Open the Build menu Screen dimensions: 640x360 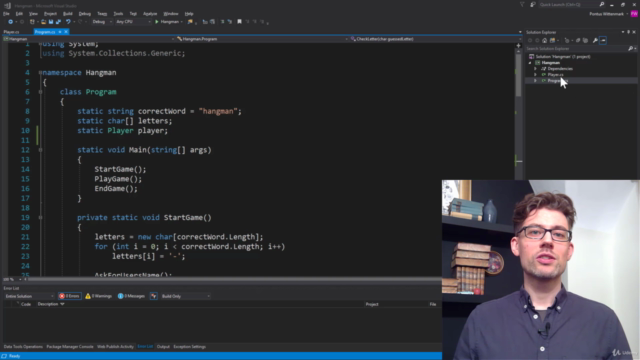click(68, 14)
